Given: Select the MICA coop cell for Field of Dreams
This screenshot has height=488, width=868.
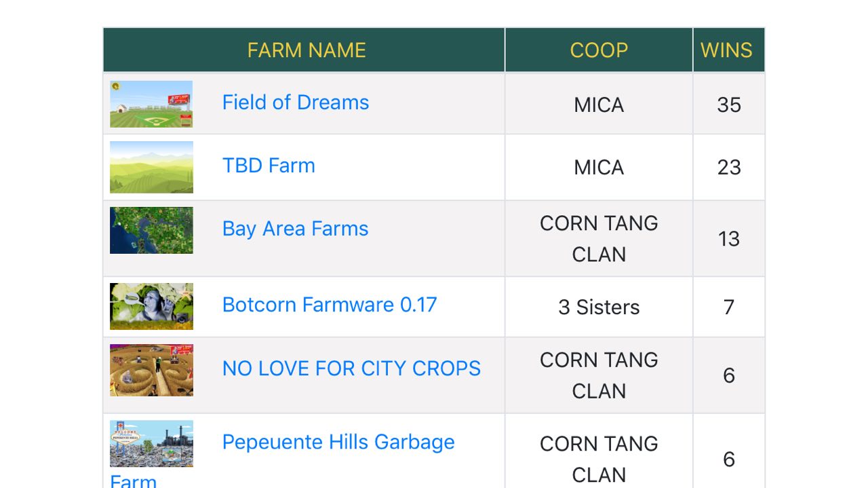Looking at the screenshot, I should pos(599,105).
